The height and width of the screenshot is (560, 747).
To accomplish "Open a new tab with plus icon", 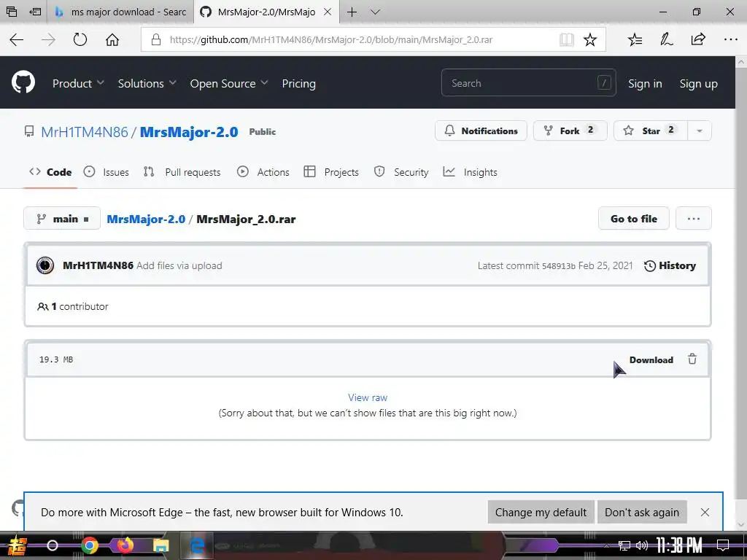I will [352, 12].
